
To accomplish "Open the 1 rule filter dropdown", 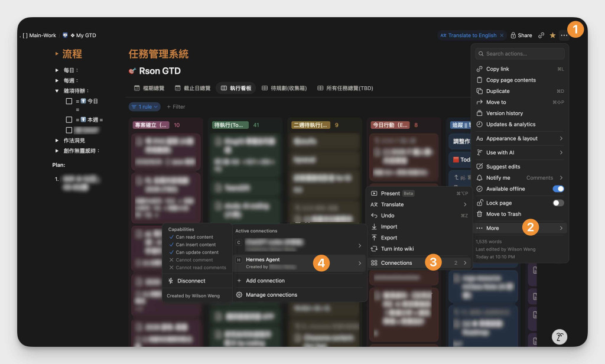I will pos(144,106).
